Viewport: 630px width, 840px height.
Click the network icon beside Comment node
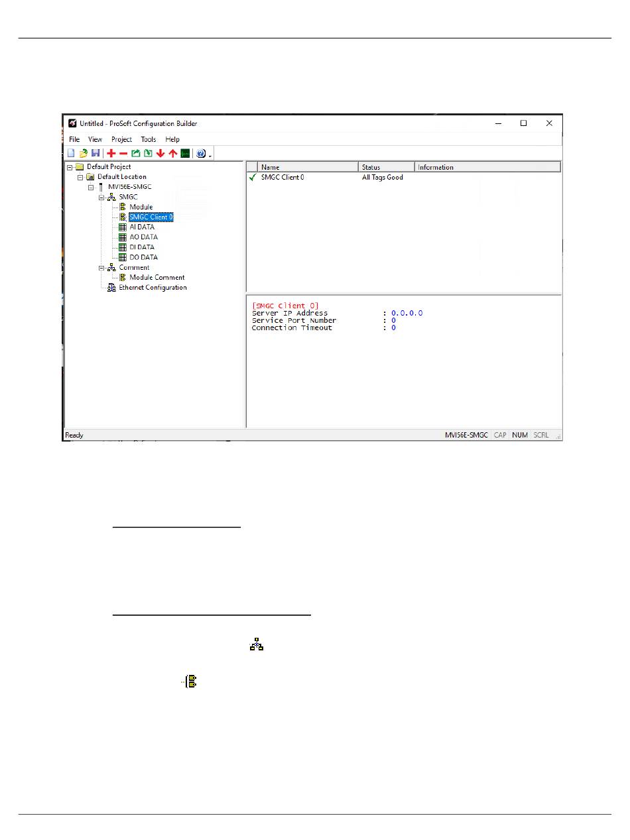point(111,268)
